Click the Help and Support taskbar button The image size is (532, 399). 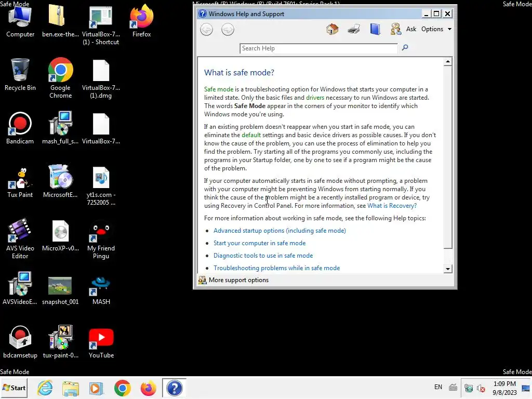(174, 388)
